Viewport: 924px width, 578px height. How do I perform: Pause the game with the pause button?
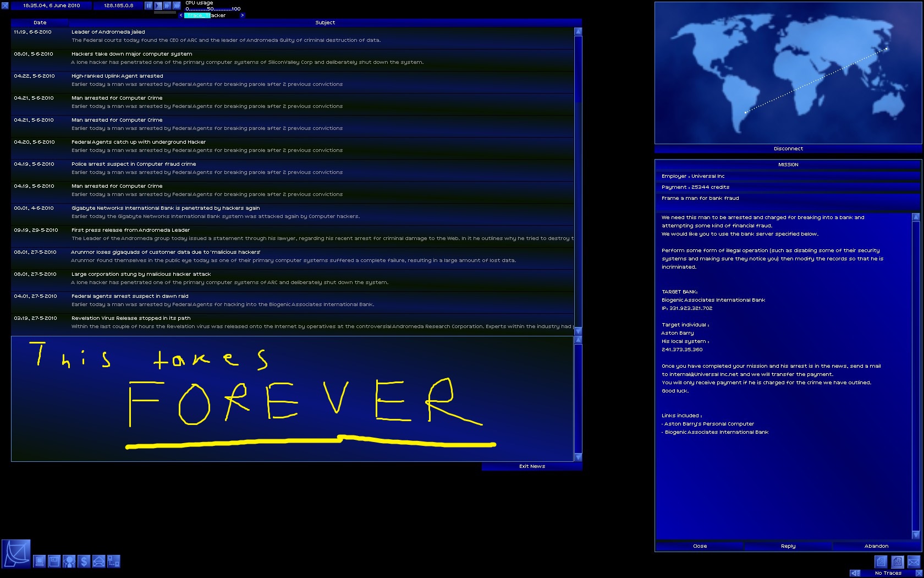point(148,6)
